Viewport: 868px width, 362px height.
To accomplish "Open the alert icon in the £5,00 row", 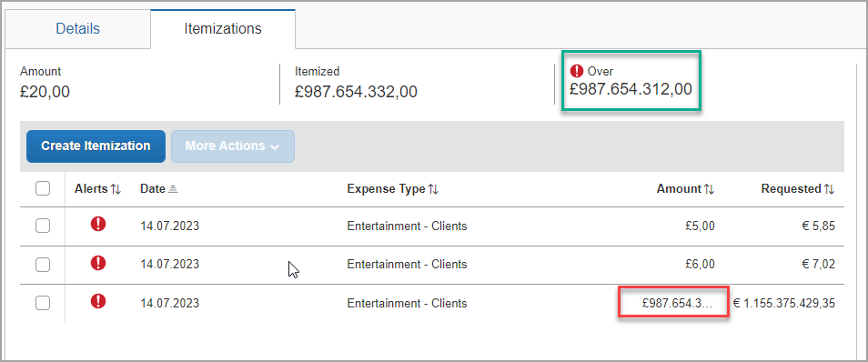I will point(98,224).
